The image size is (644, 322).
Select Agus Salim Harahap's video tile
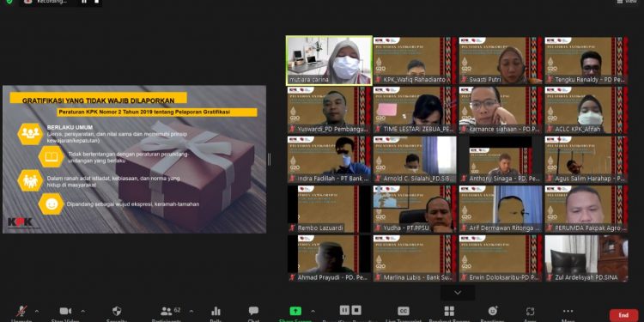pos(586,160)
